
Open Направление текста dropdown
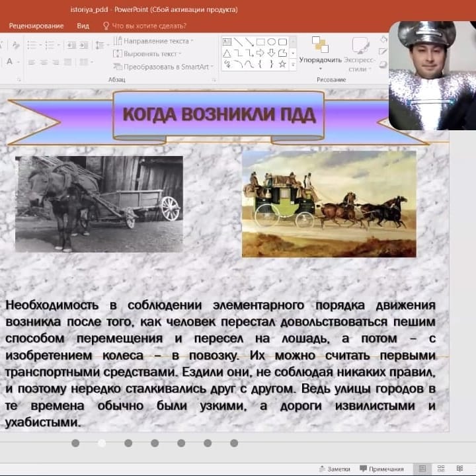(155, 41)
